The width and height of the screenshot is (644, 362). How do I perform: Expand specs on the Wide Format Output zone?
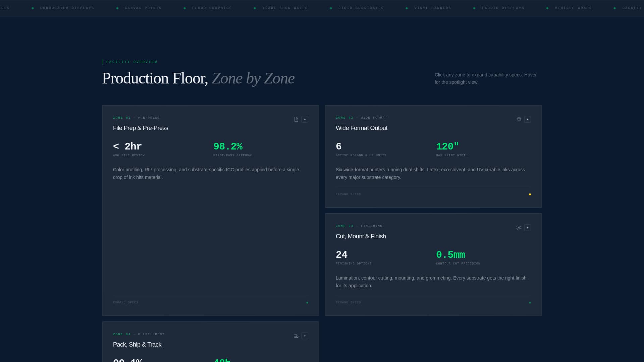(348, 194)
